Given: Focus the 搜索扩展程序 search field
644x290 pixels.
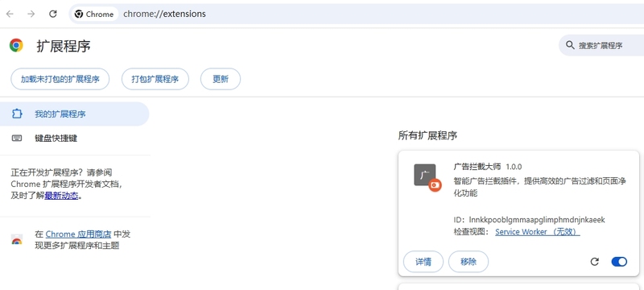Looking at the screenshot, I should click(601, 45).
